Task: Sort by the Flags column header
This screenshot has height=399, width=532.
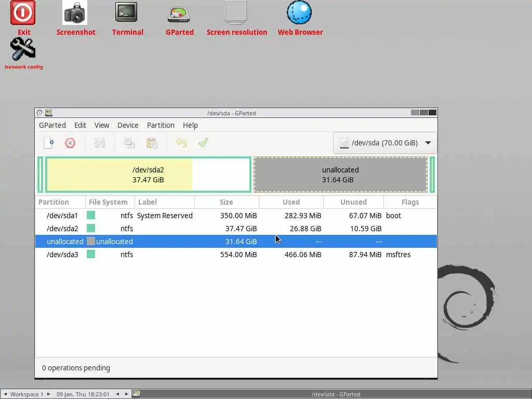Action: (x=410, y=202)
